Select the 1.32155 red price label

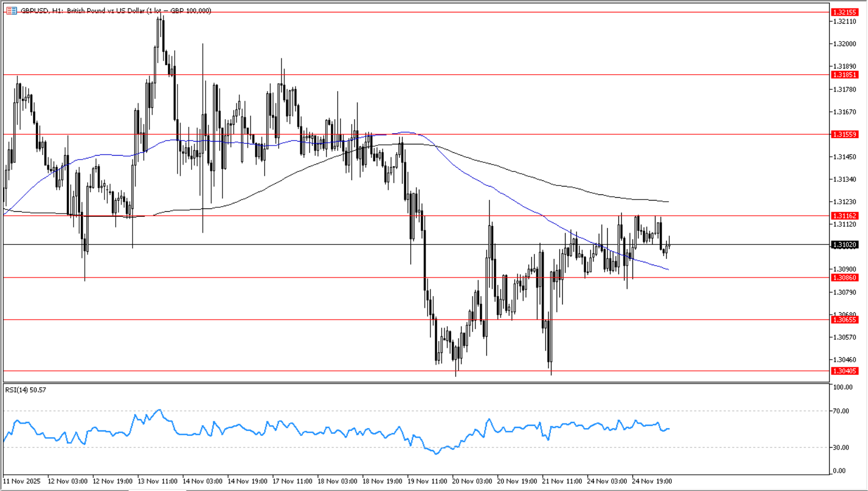click(x=844, y=12)
